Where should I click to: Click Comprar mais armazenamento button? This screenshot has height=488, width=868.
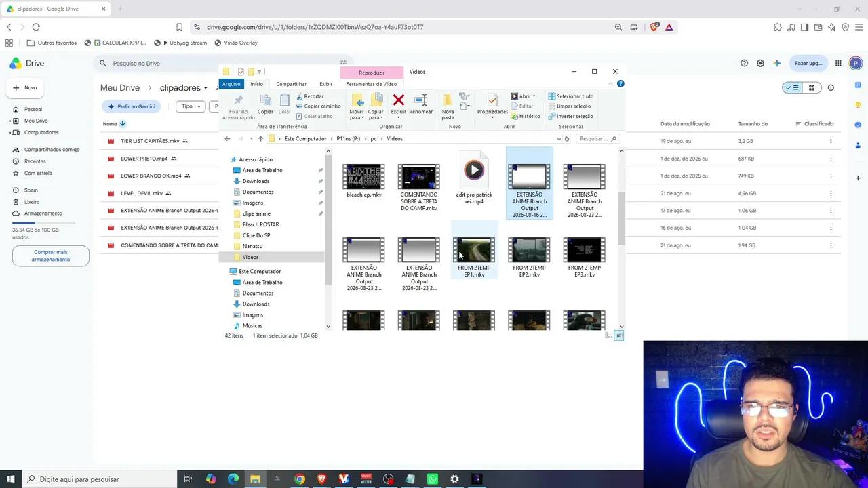click(51, 256)
